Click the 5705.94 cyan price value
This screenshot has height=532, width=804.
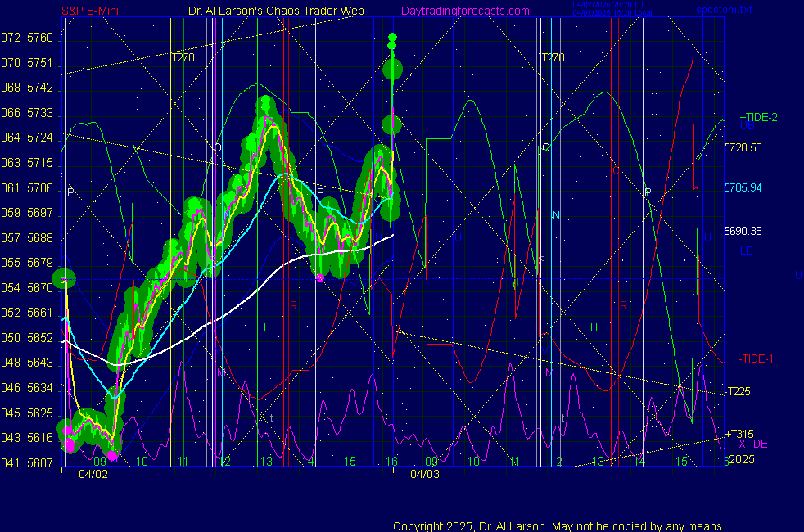743,187
